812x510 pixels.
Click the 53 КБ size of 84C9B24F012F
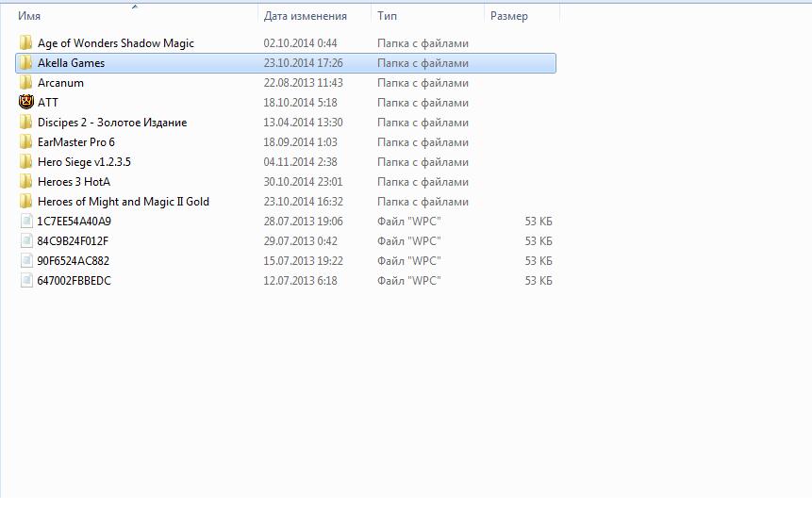point(539,240)
